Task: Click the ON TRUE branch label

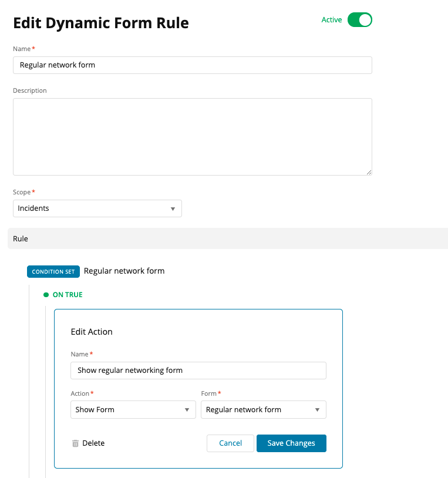Action: pyautogui.click(x=68, y=295)
